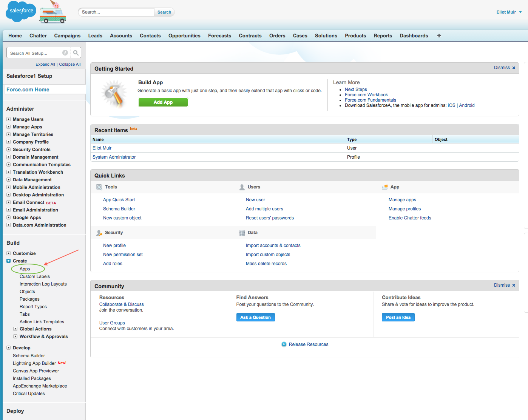Open Lightning App Builder in sidebar
This screenshot has width=528, height=420.
(x=34, y=363)
